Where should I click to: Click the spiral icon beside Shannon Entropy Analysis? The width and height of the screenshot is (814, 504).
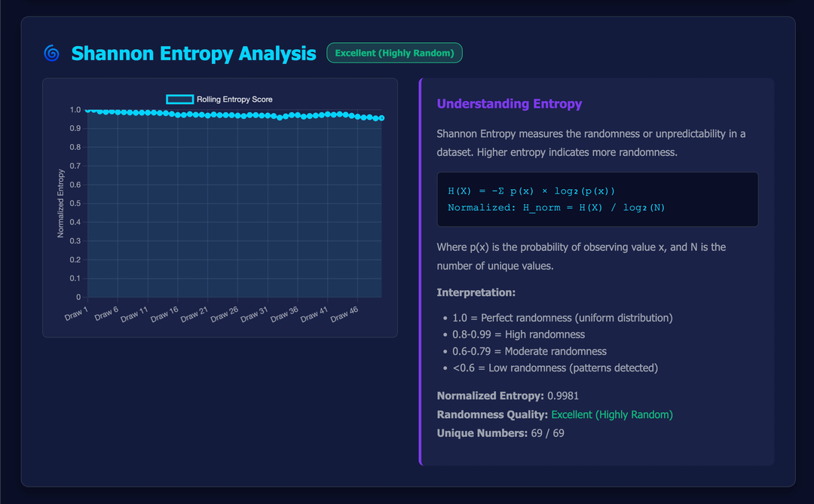point(52,53)
